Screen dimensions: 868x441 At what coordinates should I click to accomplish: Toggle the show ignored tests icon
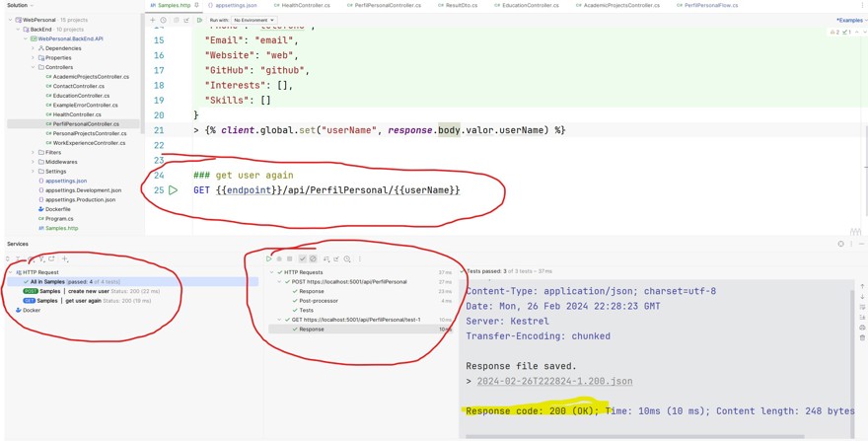coord(313,258)
